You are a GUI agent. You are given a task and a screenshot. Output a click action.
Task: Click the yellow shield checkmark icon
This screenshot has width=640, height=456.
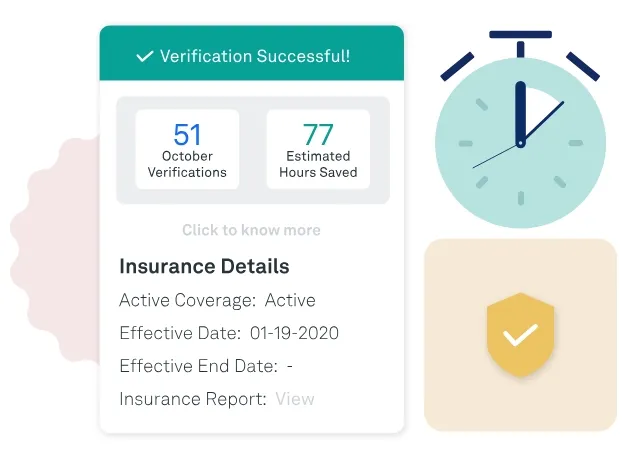point(520,335)
